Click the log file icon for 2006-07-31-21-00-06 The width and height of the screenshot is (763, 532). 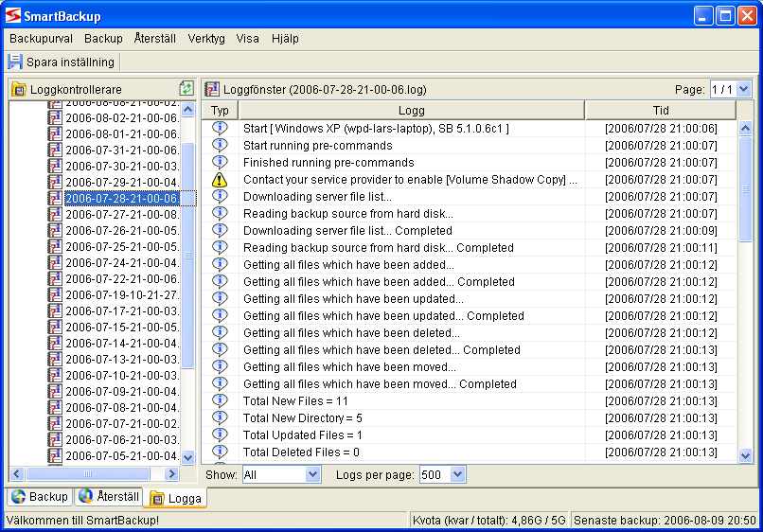point(55,150)
